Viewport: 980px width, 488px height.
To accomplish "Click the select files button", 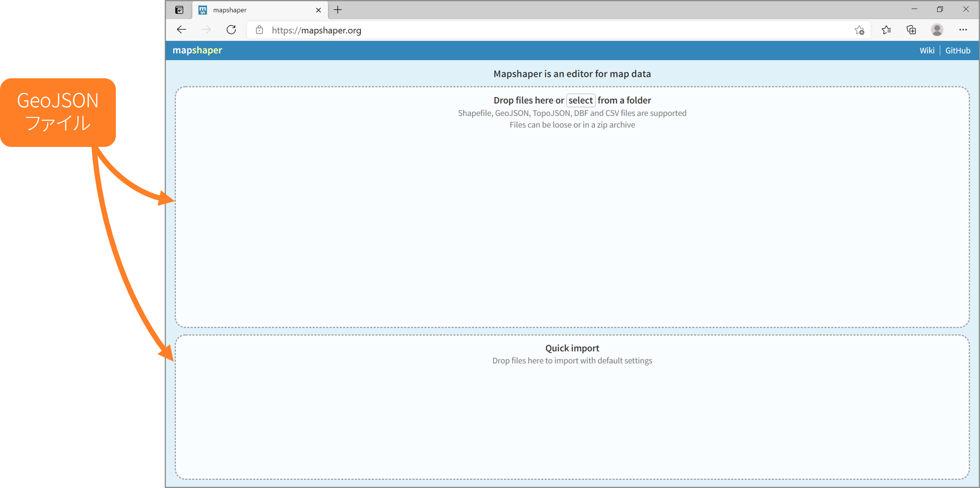I will click(580, 100).
